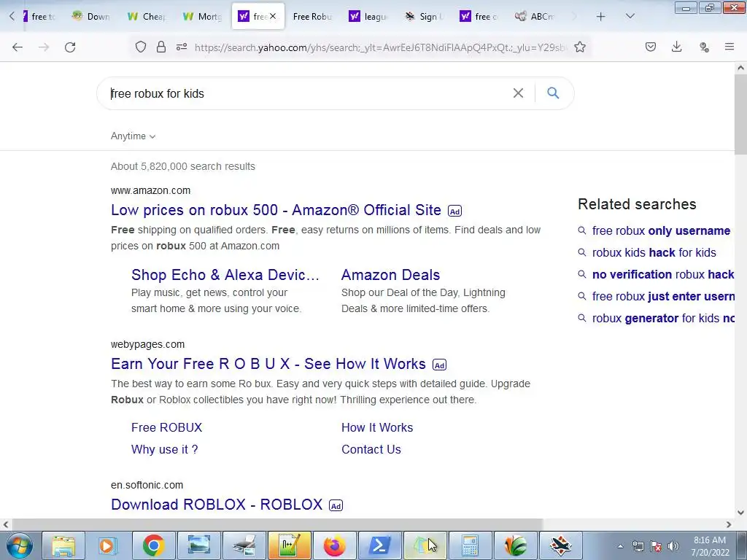The image size is (747, 560).
Task: Switch to the Free Robu tab
Action: click(311, 17)
